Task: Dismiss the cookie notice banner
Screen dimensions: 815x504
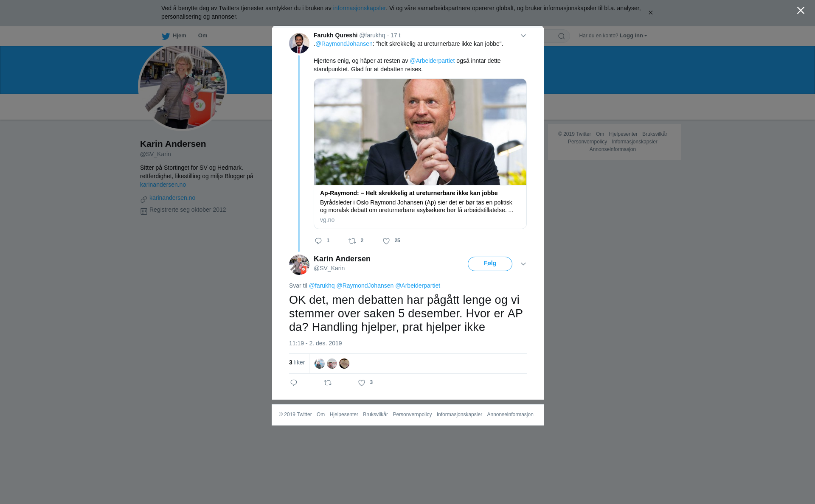Action: click(650, 13)
